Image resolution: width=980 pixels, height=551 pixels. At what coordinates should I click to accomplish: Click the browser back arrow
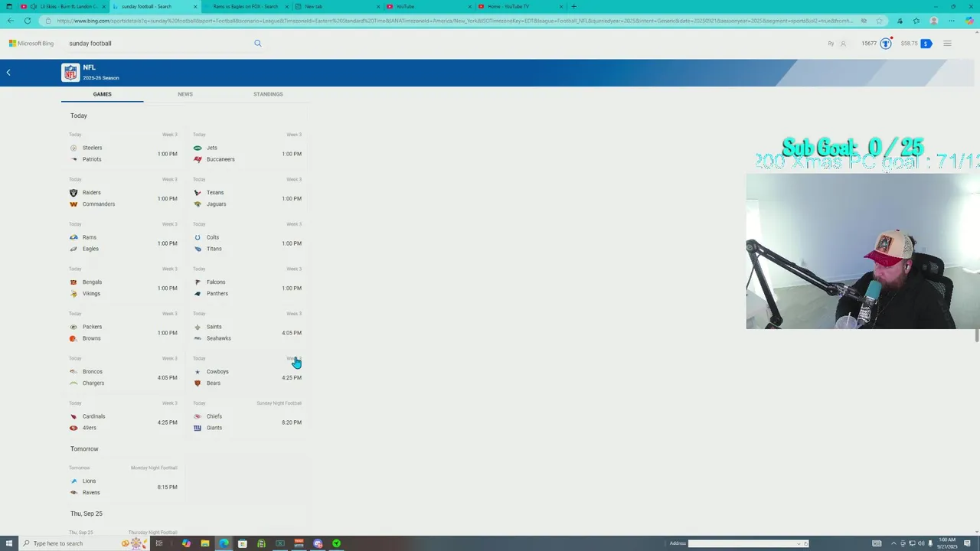point(11,21)
